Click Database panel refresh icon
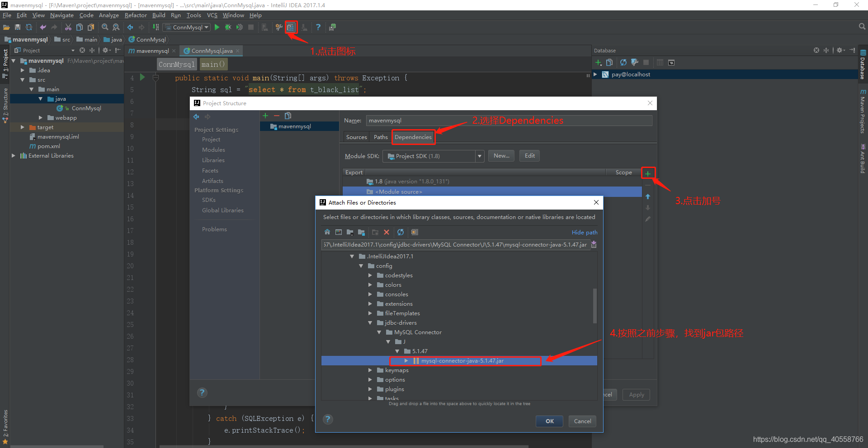This screenshot has width=868, height=448. [623, 62]
